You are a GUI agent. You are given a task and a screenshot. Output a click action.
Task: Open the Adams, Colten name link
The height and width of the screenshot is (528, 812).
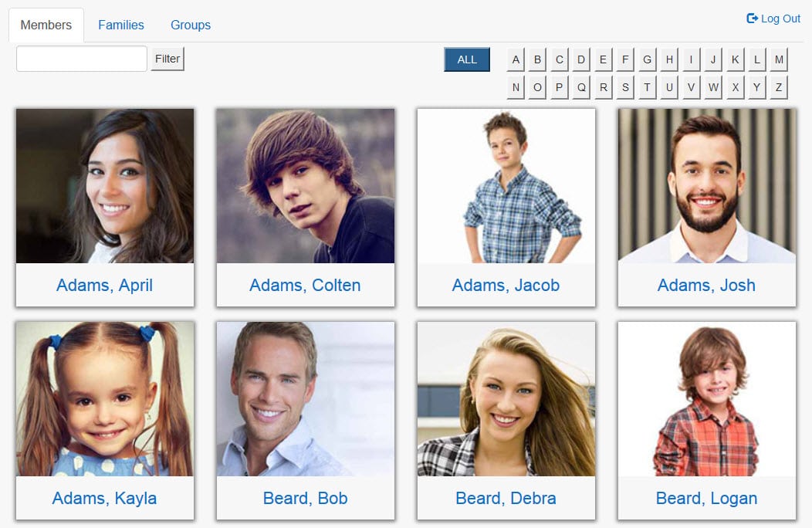click(x=305, y=285)
